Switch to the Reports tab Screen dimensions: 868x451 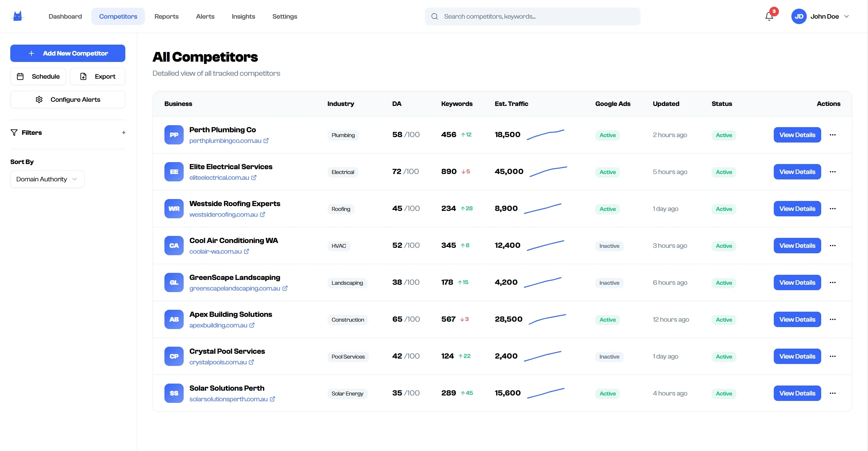pyautogui.click(x=166, y=16)
